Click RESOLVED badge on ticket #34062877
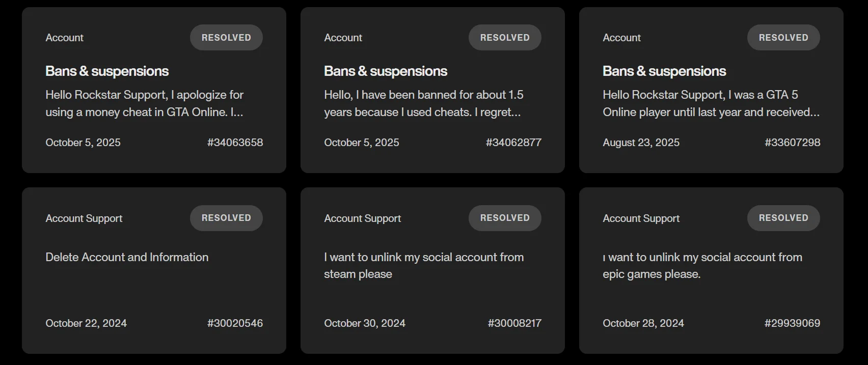Viewport: 868px width, 365px height. 505,38
